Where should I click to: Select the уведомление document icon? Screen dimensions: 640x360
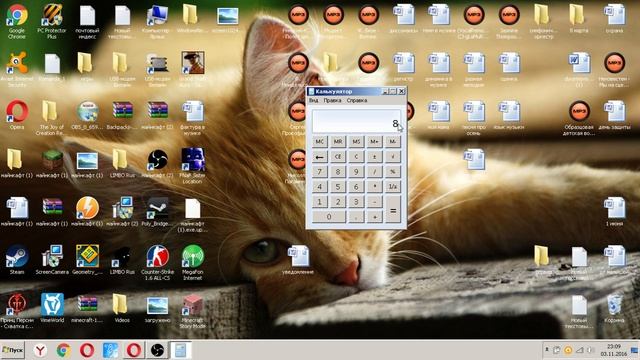[x=298, y=260]
